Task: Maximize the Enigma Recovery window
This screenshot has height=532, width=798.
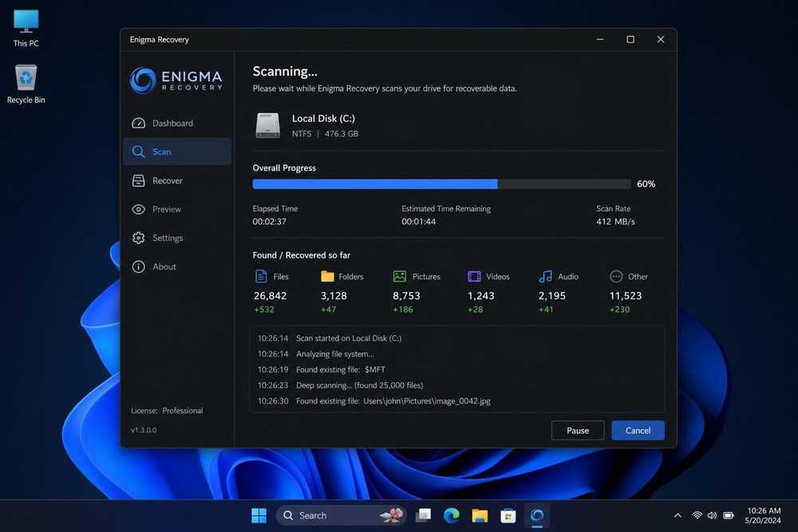Action: 630,39
